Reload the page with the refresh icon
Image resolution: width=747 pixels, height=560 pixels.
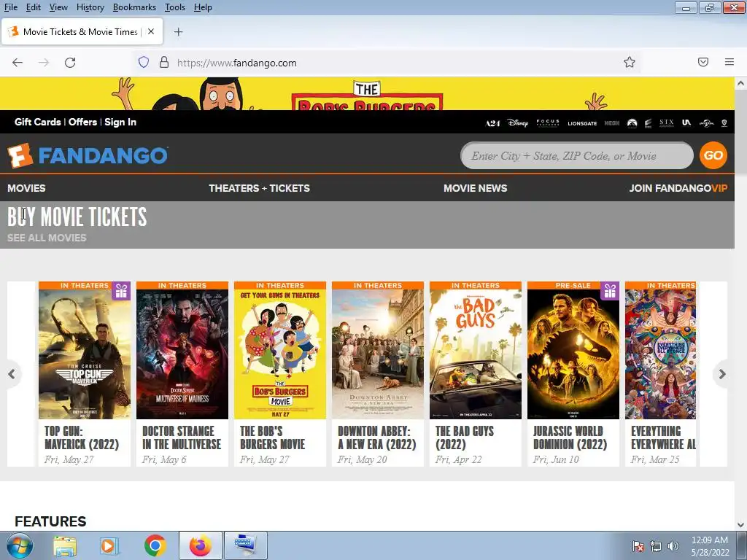pyautogui.click(x=70, y=63)
